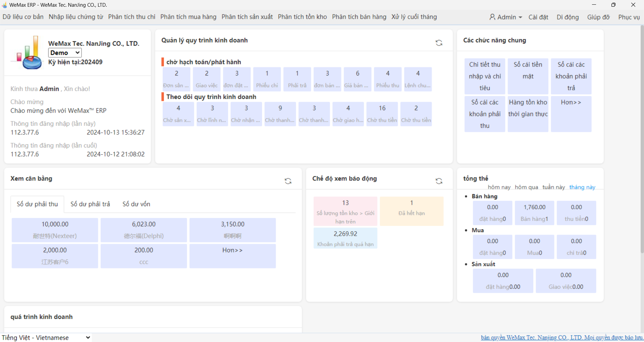
Task: Open the Nhập liệu chứng từ menu
Action: coord(76,17)
